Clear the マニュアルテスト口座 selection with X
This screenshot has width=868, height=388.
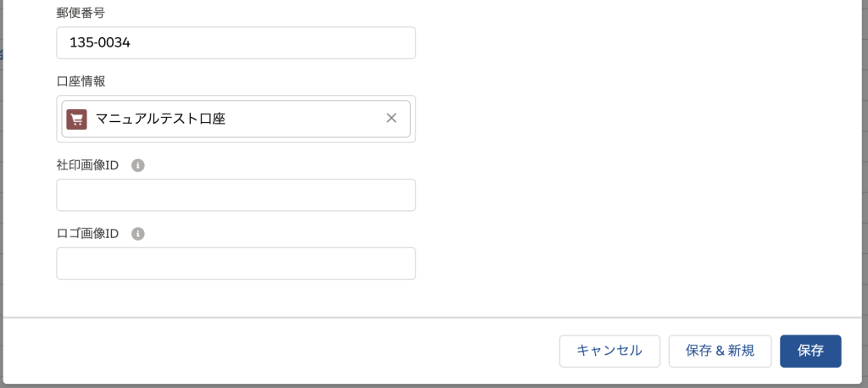click(392, 118)
